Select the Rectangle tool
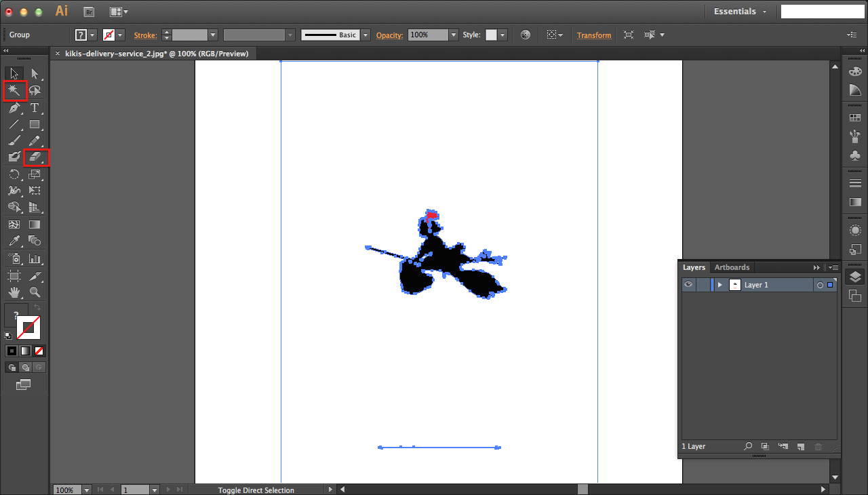 [x=35, y=124]
